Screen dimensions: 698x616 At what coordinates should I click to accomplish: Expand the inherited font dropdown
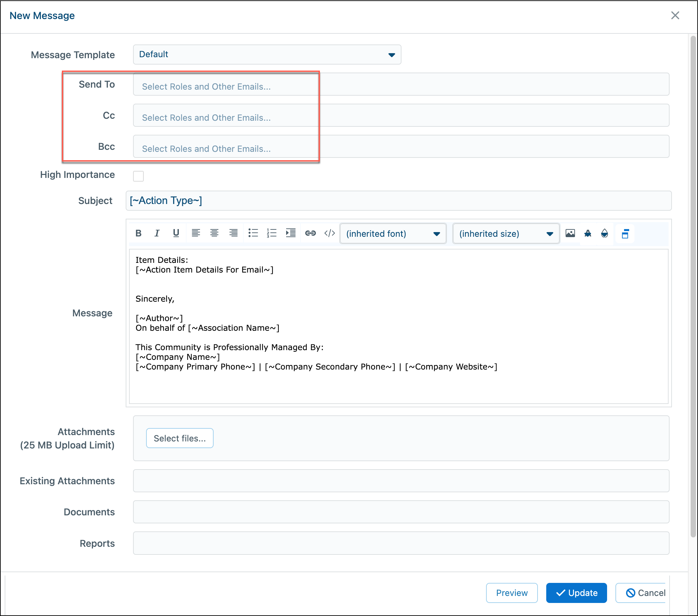point(393,233)
